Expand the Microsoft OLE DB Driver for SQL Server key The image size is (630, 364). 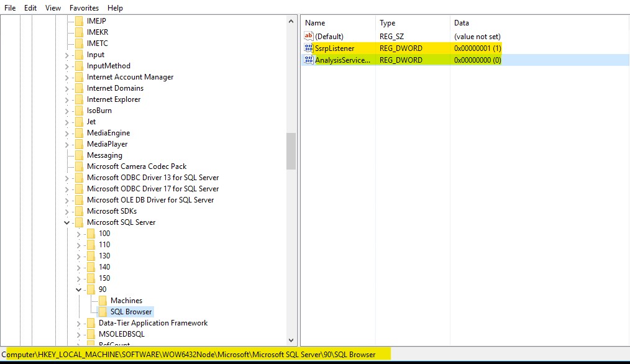(x=66, y=201)
